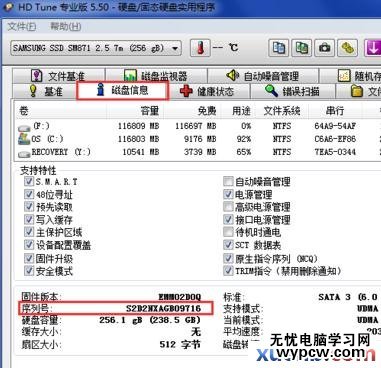Toggle the SCT 数据表 checkbox
Image resolution: width=381 pixels, height=368 pixels.
[228, 245]
